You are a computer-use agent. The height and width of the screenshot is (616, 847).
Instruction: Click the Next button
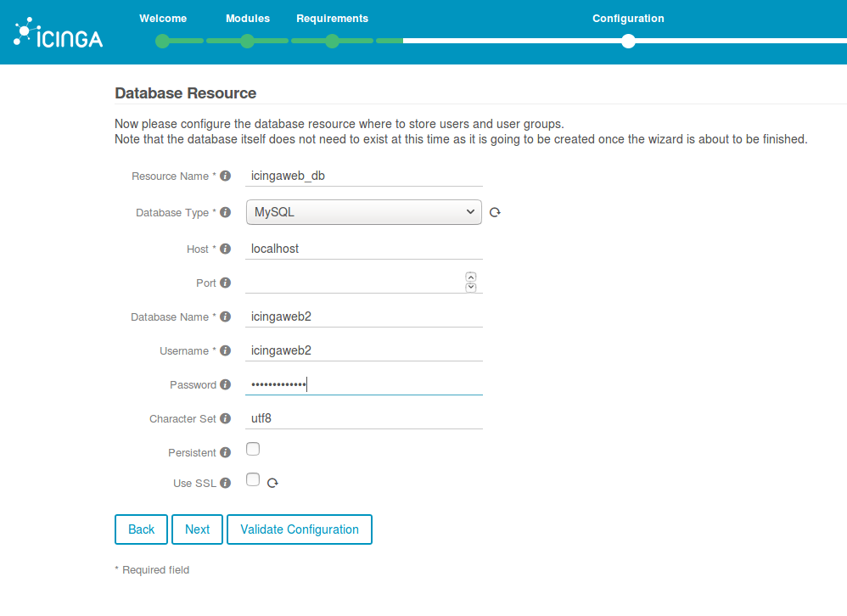pyautogui.click(x=197, y=529)
